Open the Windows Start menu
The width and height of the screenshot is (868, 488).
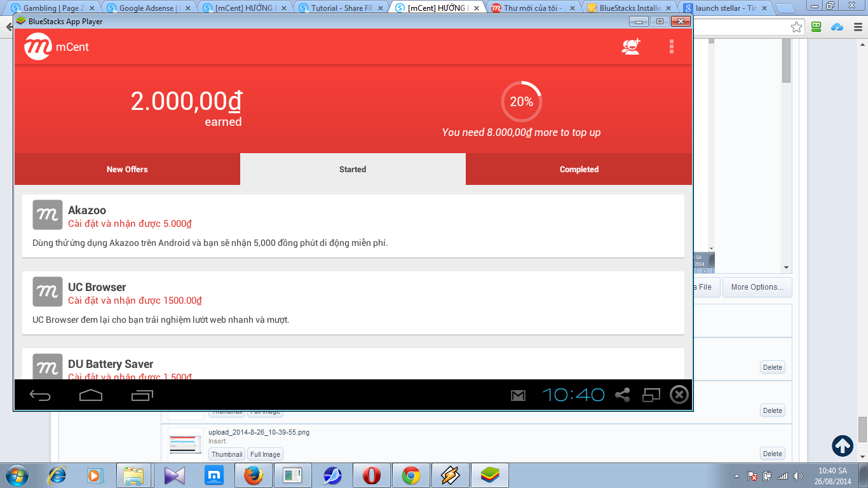pos(17,475)
